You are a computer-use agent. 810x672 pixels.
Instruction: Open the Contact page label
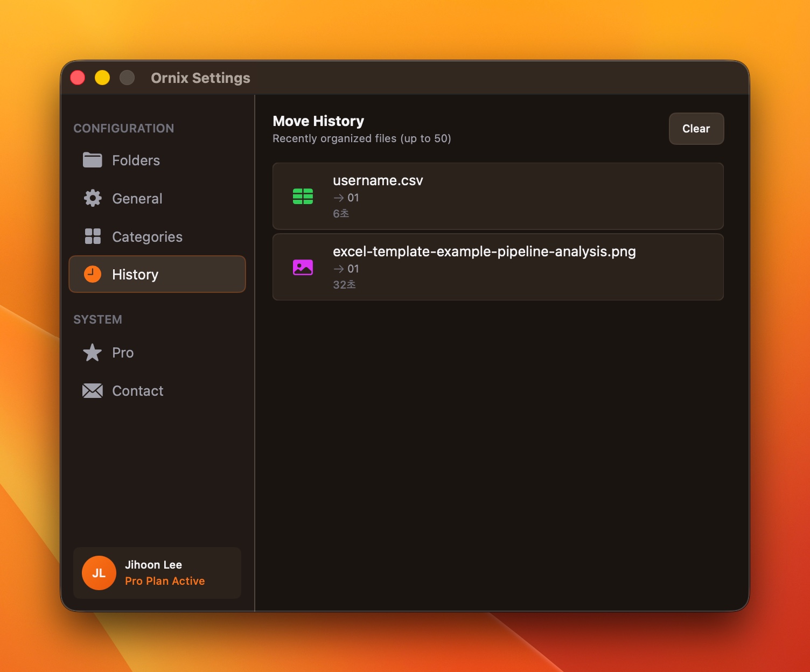137,391
